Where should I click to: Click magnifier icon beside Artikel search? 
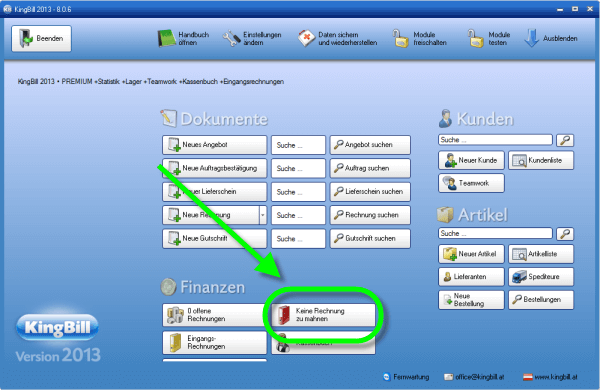(565, 233)
